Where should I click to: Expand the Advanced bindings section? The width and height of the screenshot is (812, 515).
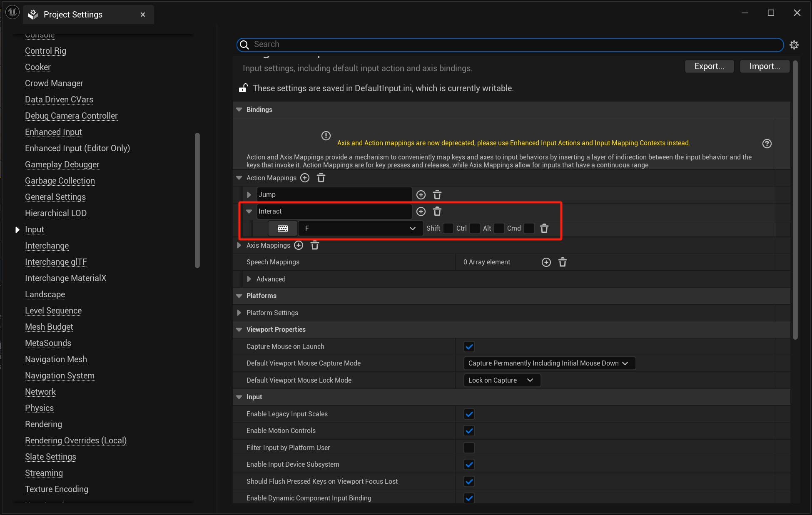tap(249, 279)
